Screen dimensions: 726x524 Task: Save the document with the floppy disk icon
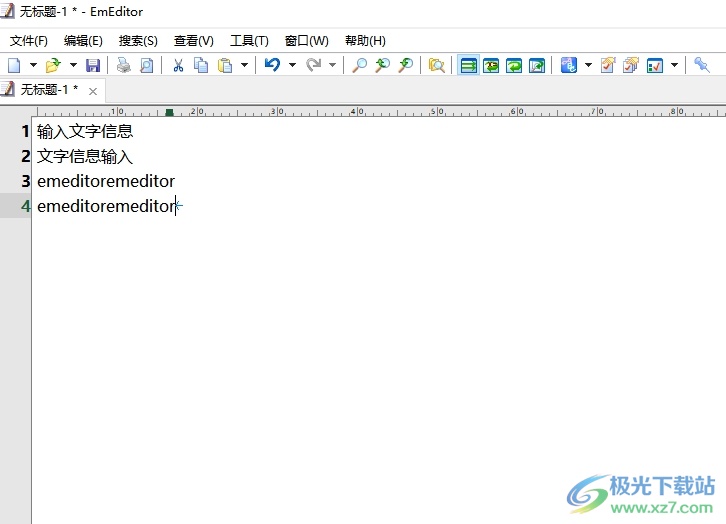point(93,65)
